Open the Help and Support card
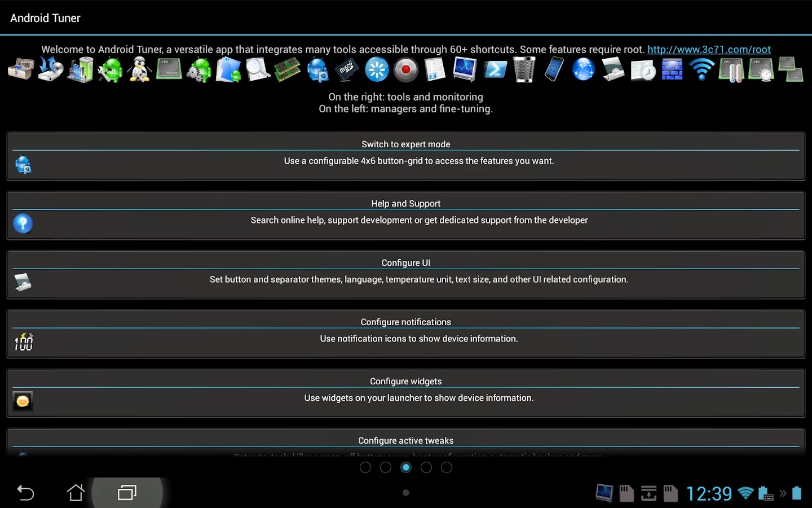The image size is (812, 508). pyautogui.click(x=406, y=216)
